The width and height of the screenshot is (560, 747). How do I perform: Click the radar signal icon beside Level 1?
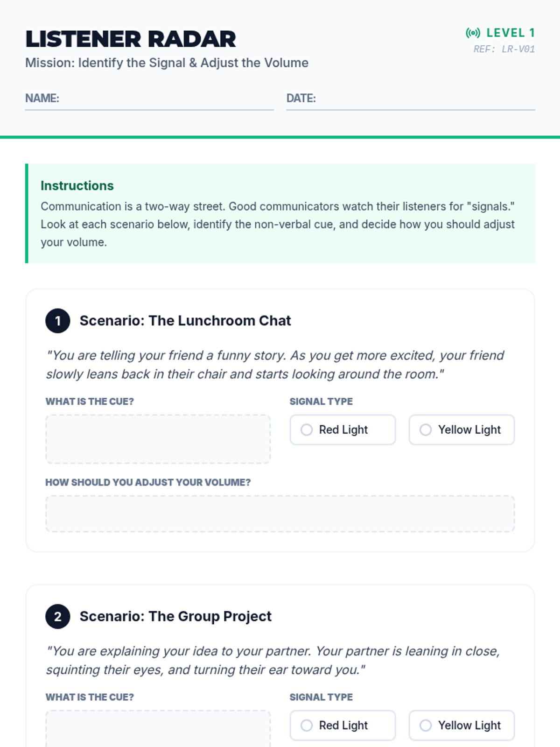click(473, 33)
